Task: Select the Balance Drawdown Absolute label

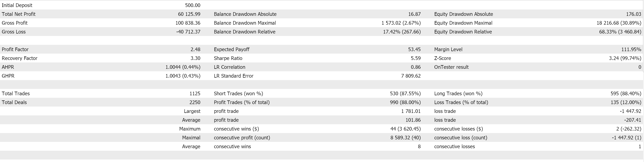Action: [245, 14]
